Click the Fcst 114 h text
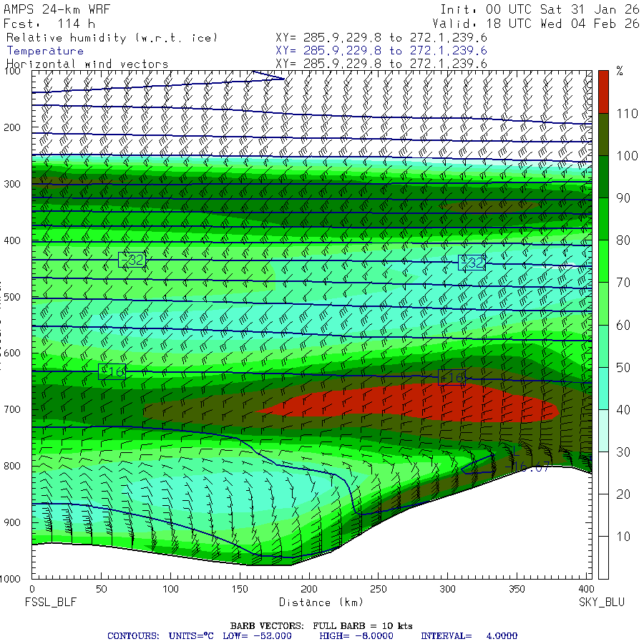 tap(49, 24)
